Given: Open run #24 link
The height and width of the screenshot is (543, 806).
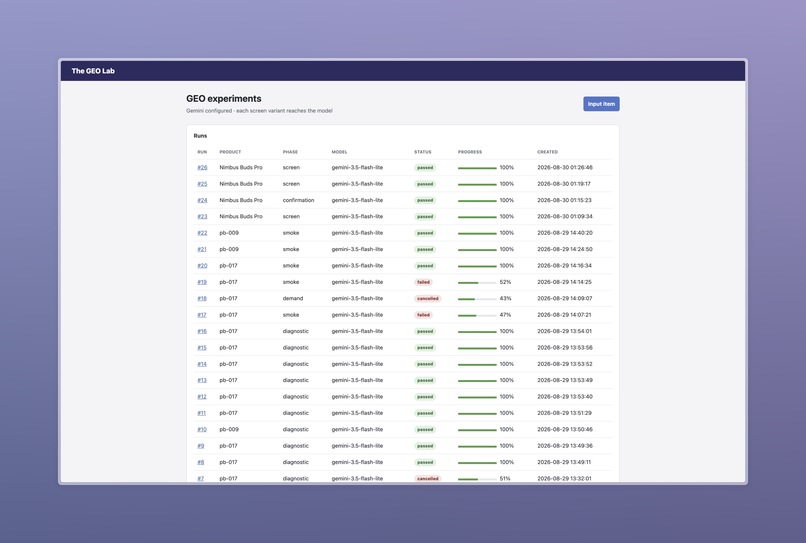Looking at the screenshot, I should [x=202, y=201].
